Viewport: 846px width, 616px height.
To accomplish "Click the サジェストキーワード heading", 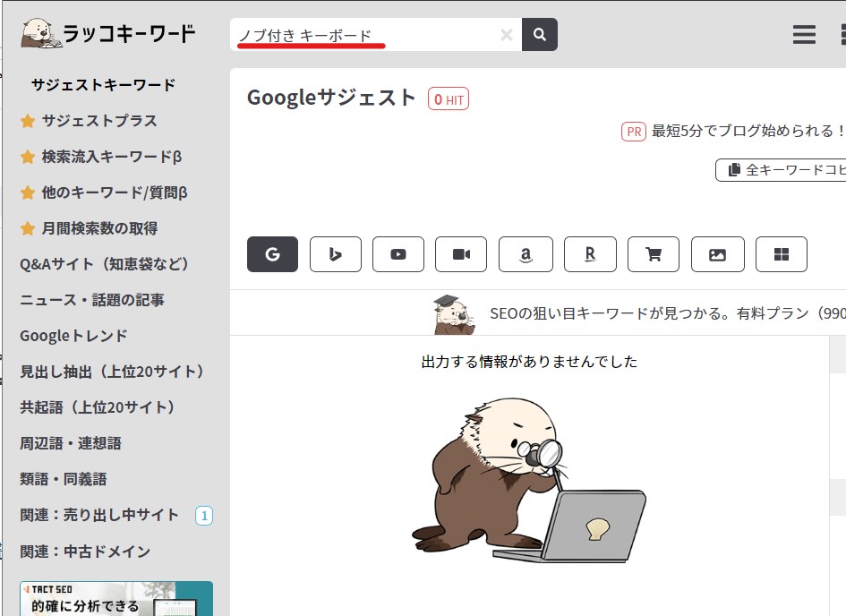I will coord(104,85).
